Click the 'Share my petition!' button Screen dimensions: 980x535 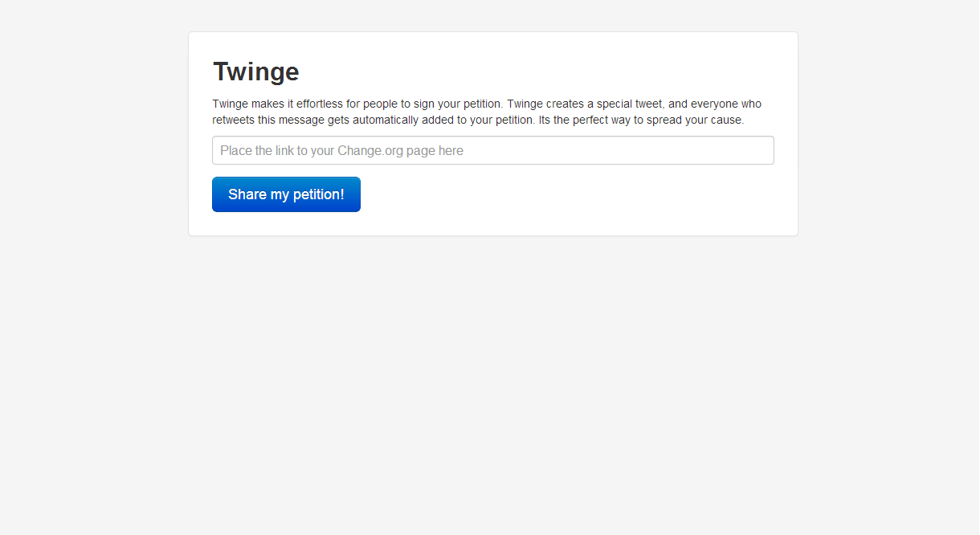point(286,194)
